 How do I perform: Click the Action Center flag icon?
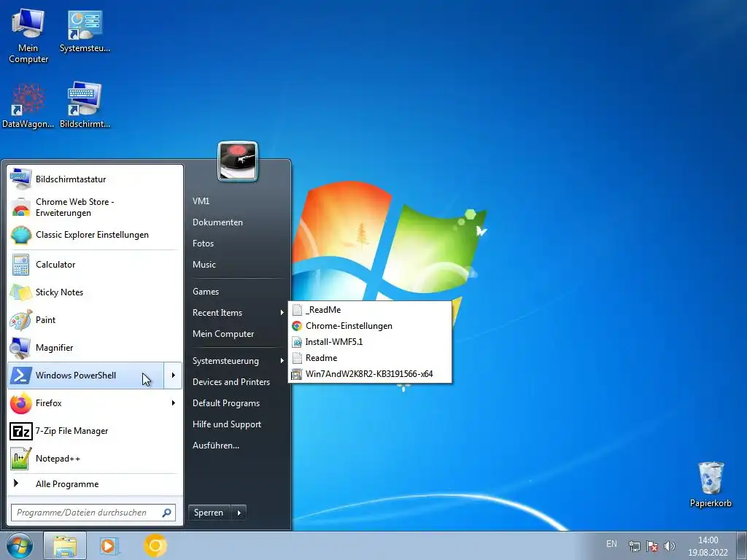[651, 546]
